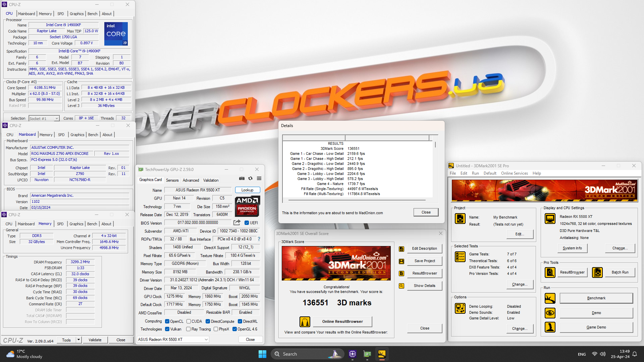Screen dimensions: 644x362
Task: Click the Demo eye icon
Action: click(550, 313)
